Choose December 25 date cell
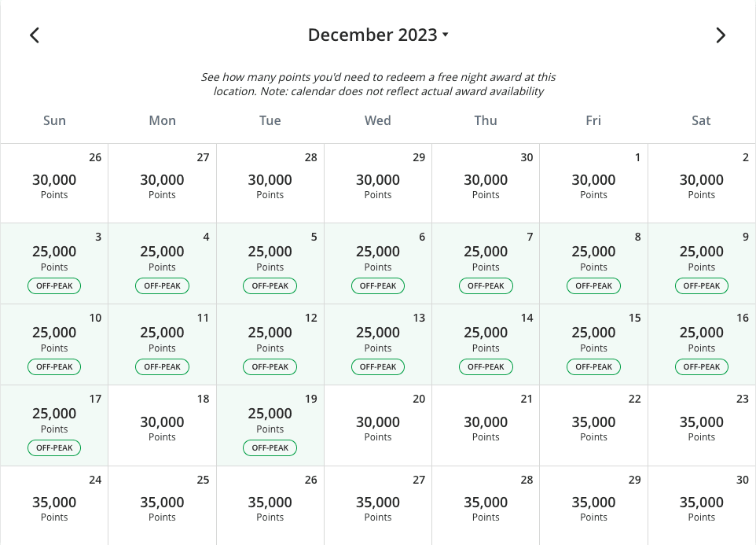756x545 pixels. (162, 506)
